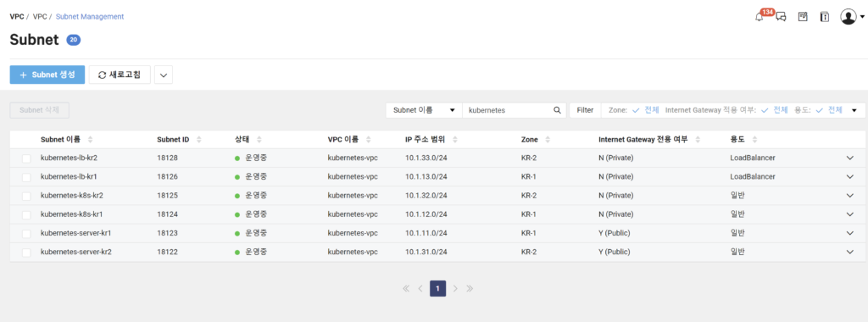Open dropdown next to 새로고침 button
The height and width of the screenshot is (322, 868).
[x=164, y=75]
